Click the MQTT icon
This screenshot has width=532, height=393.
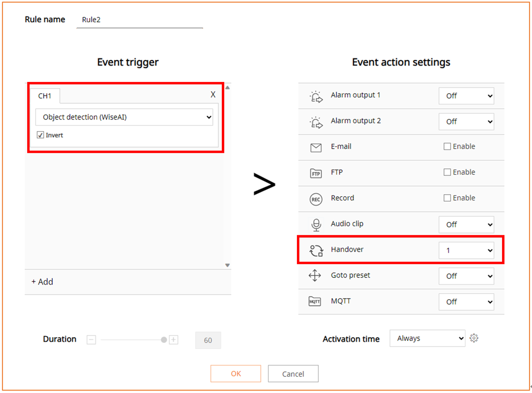315,302
